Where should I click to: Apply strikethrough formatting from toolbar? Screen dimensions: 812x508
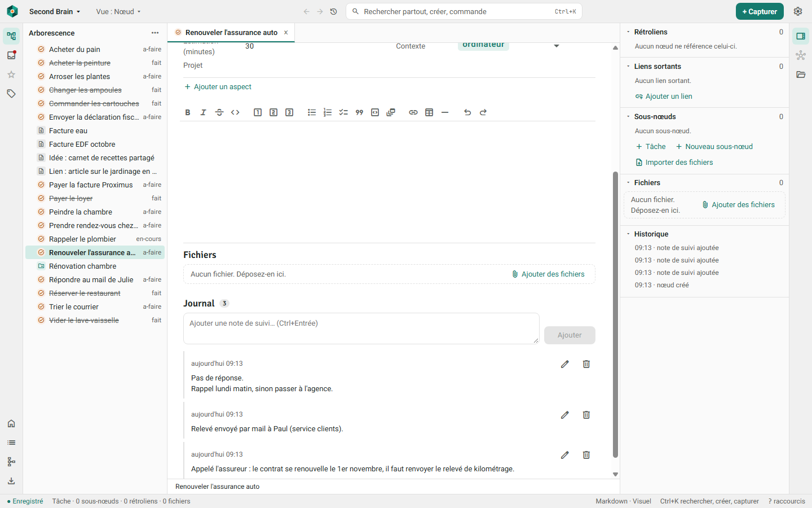[x=219, y=112]
